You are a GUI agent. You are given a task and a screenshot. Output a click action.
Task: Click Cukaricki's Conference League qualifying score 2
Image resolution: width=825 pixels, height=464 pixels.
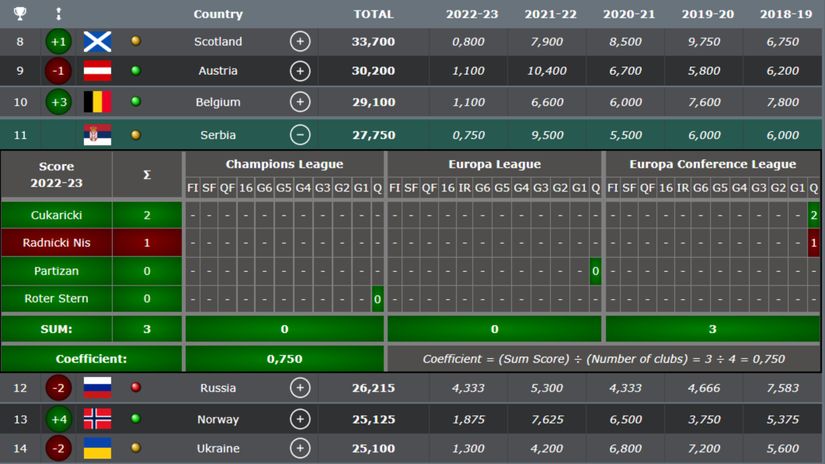(x=813, y=215)
